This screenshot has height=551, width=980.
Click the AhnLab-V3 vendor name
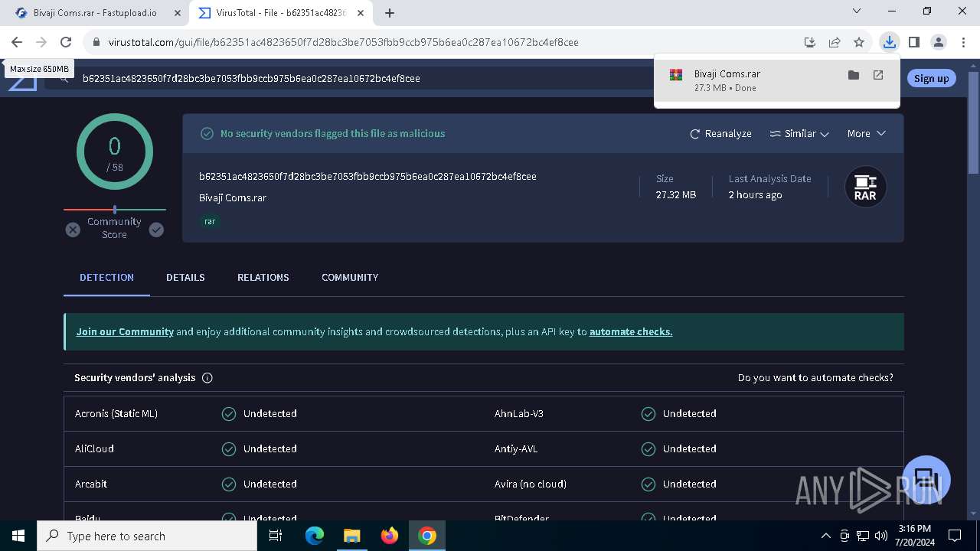519,413
